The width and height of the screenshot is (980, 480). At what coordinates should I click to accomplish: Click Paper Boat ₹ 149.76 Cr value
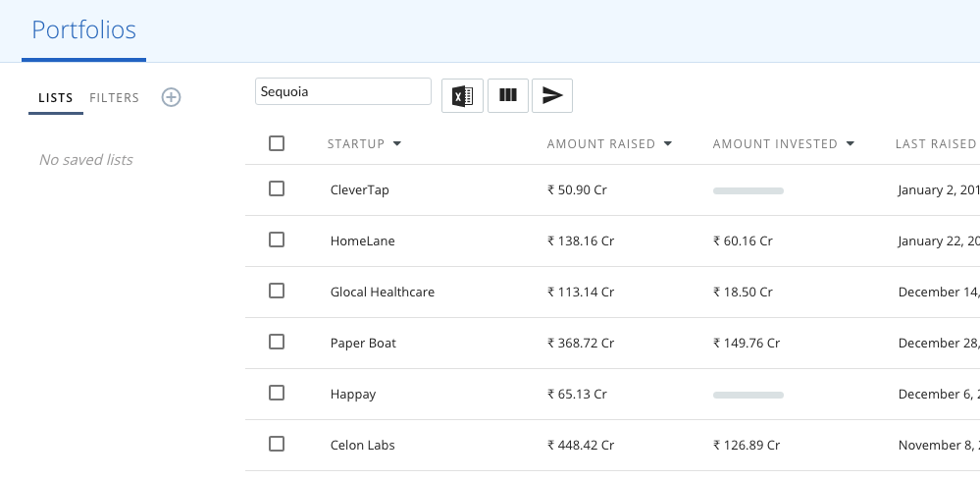[x=747, y=344]
